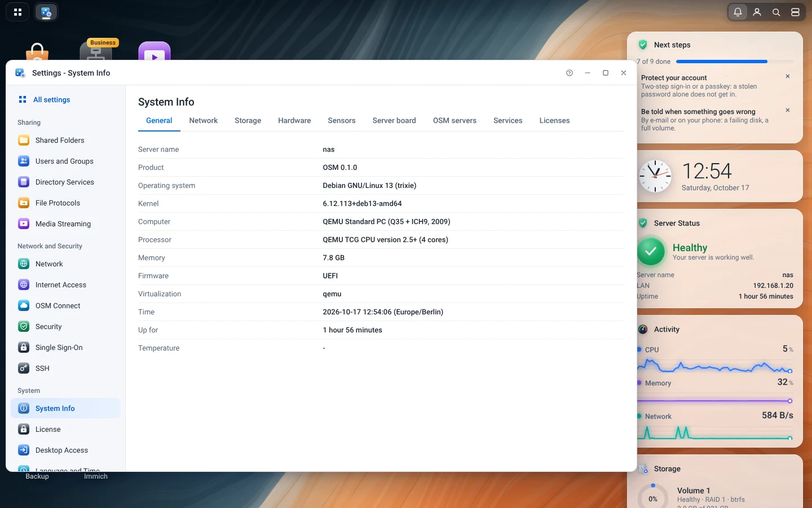The height and width of the screenshot is (508, 812).
Task: Click the Network activity graph
Action: coord(715,432)
